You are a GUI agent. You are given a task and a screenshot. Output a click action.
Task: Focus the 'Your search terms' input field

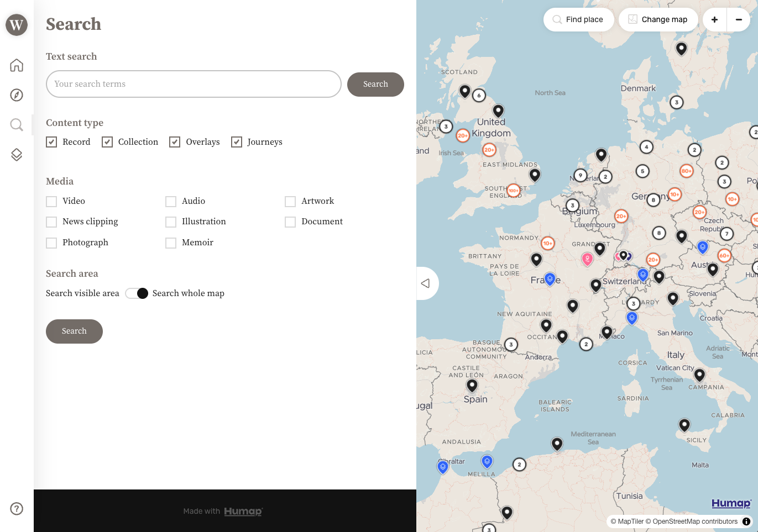coord(194,84)
